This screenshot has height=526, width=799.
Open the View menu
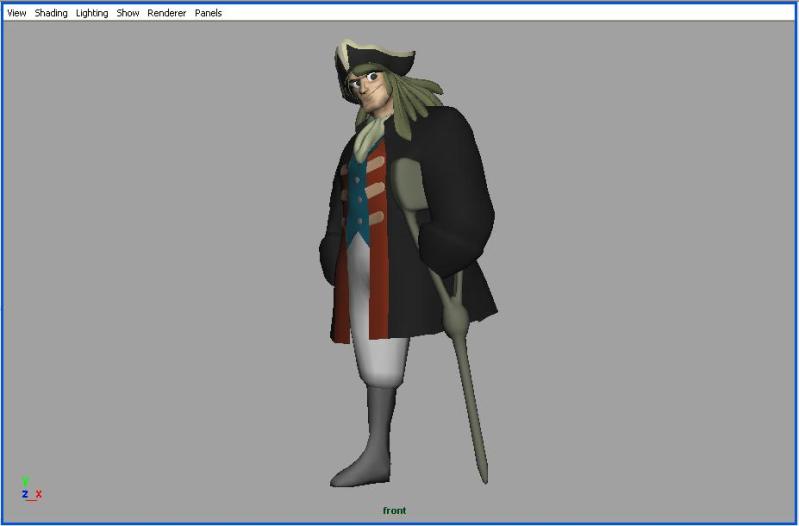pos(16,13)
